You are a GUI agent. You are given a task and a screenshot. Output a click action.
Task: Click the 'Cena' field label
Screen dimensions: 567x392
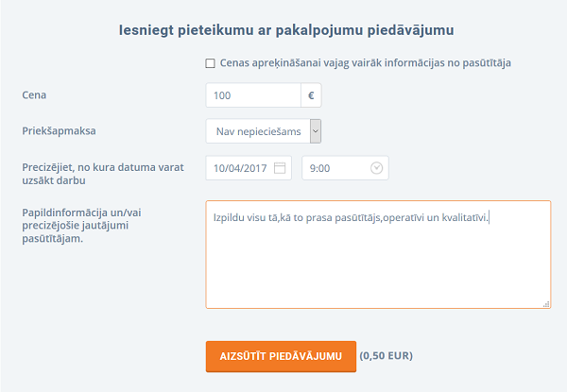[x=34, y=95]
